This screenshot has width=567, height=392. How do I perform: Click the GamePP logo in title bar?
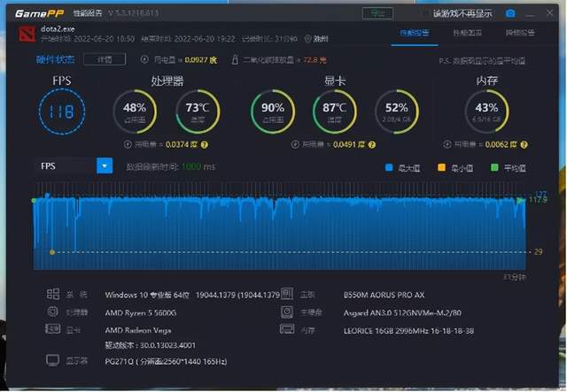39,13
